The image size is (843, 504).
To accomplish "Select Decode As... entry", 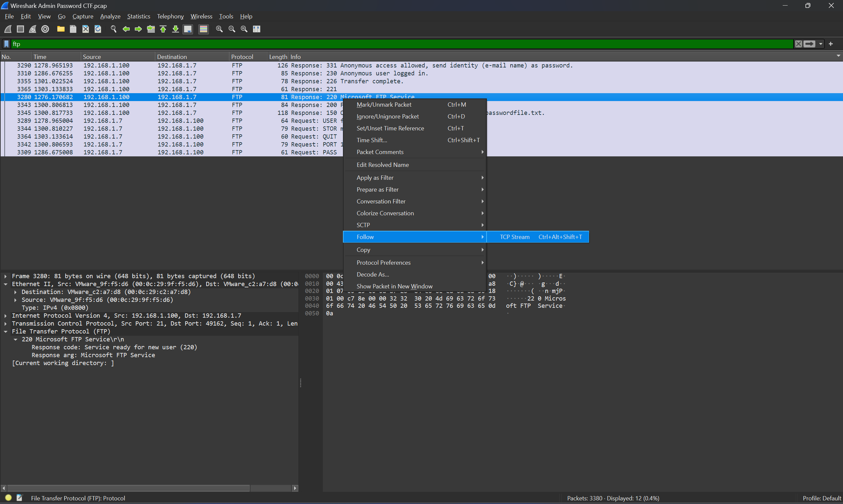I will pyautogui.click(x=415, y=275).
